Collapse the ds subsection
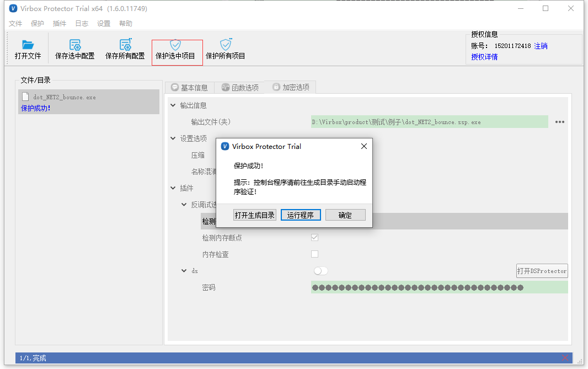The height and width of the screenshot is (369, 588). pyautogui.click(x=184, y=270)
